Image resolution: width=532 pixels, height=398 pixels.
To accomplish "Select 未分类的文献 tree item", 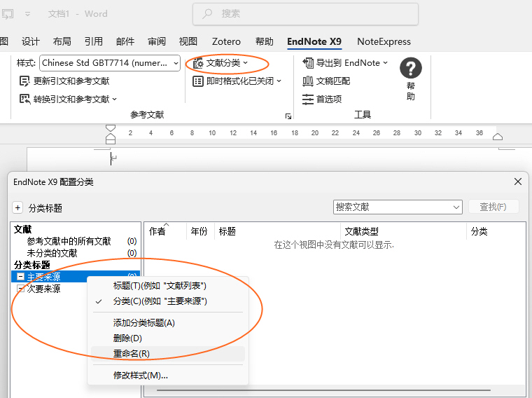I will (x=52, y=253).
